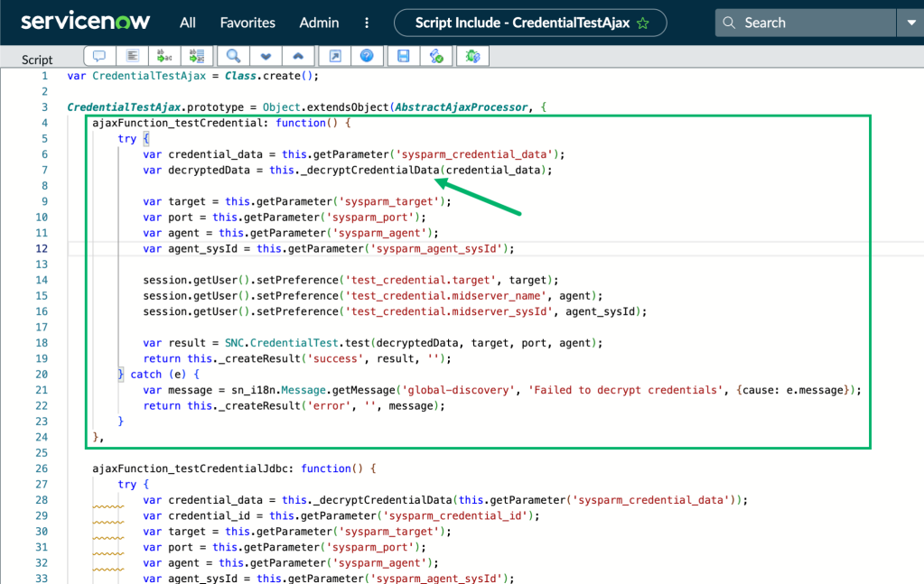
Task: Open the replace icon in script toolbar
Action: [x=164, y=56]
